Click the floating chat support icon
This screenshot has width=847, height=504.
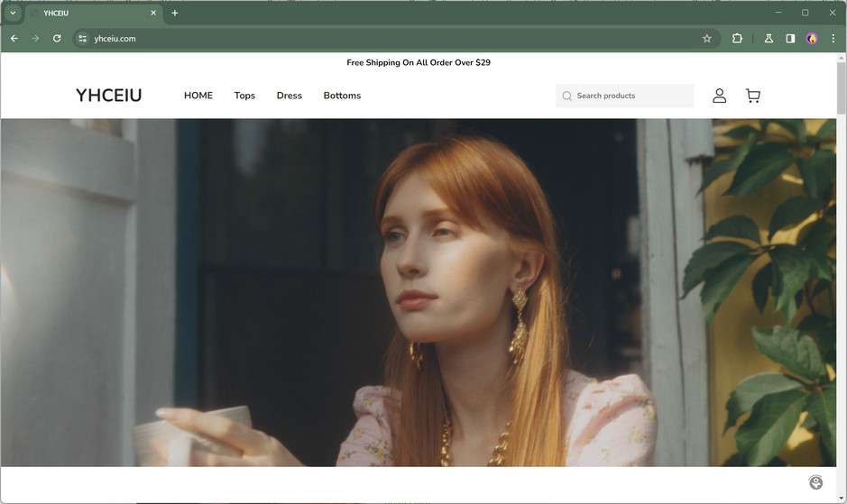coord(815,481)
